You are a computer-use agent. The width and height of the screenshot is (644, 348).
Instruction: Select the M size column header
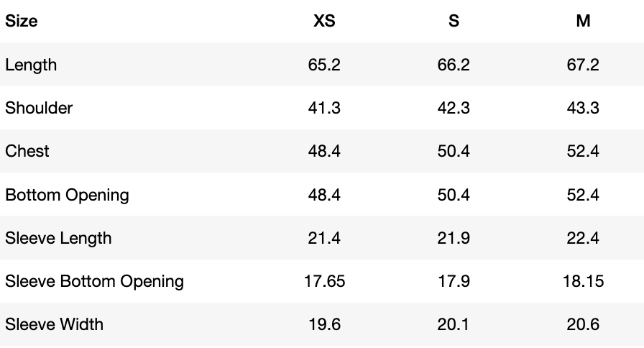coord(583,22)
